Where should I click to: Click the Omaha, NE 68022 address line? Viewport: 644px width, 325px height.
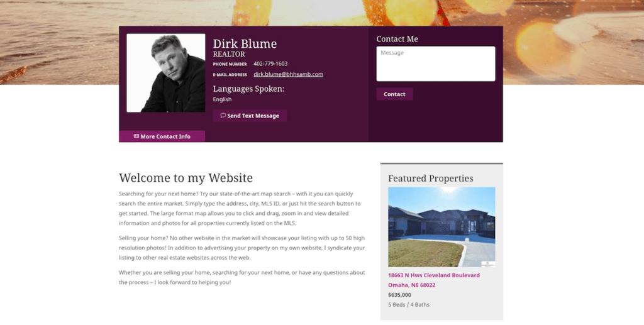pos(411,285)
